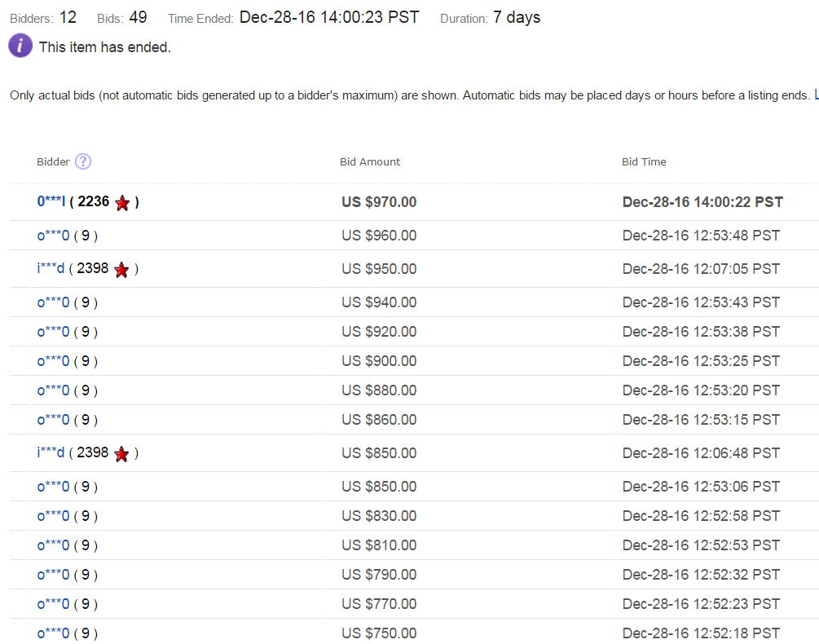Image resolution: width=819 pixels, height=644 pixels.
Task: Click bidder o***0 on the $810.00 row
Action: coord(53,545)
